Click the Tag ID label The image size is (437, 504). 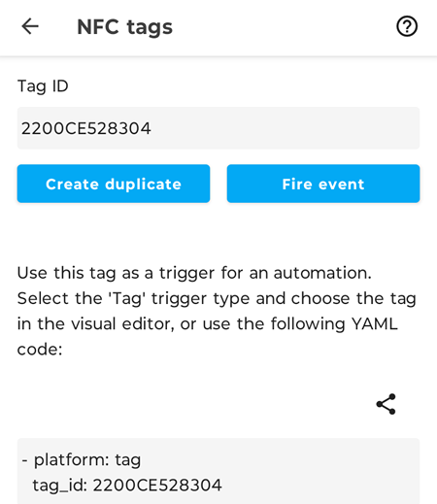click(43, 86)
